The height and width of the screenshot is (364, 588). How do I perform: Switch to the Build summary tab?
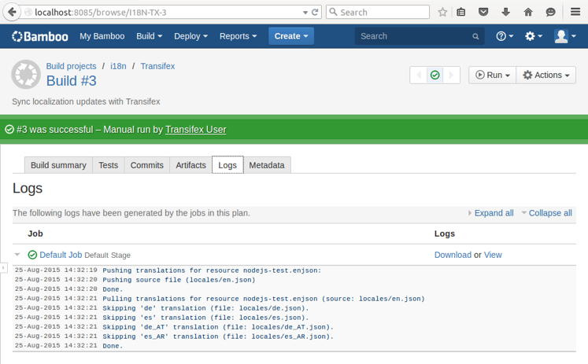pos(58,165)
